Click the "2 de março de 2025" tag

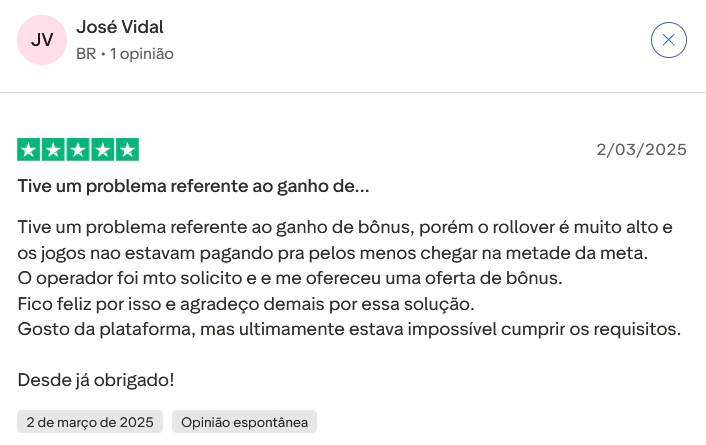[90, 422]
